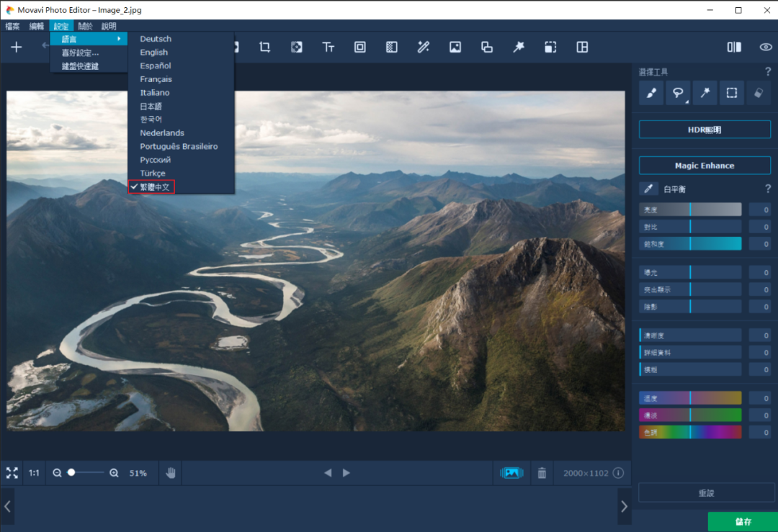Viewport: 778px width, 532px height.
Task: Open the 設定 menu
Action: pos(61,27)
